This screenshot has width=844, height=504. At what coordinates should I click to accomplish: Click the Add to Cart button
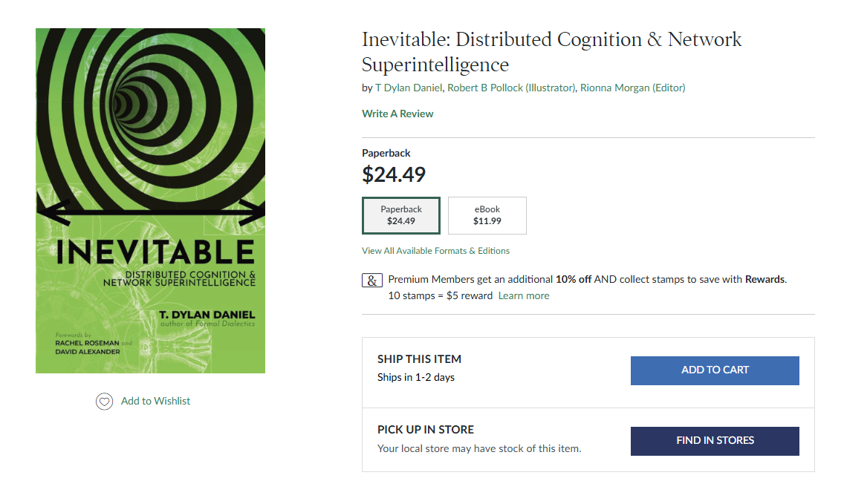pyautogui.click(x=715, y=370)
